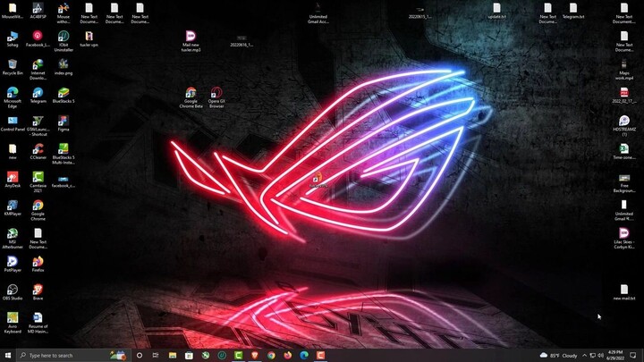Open PotPlayer desktop shortcut

[13, 264]
